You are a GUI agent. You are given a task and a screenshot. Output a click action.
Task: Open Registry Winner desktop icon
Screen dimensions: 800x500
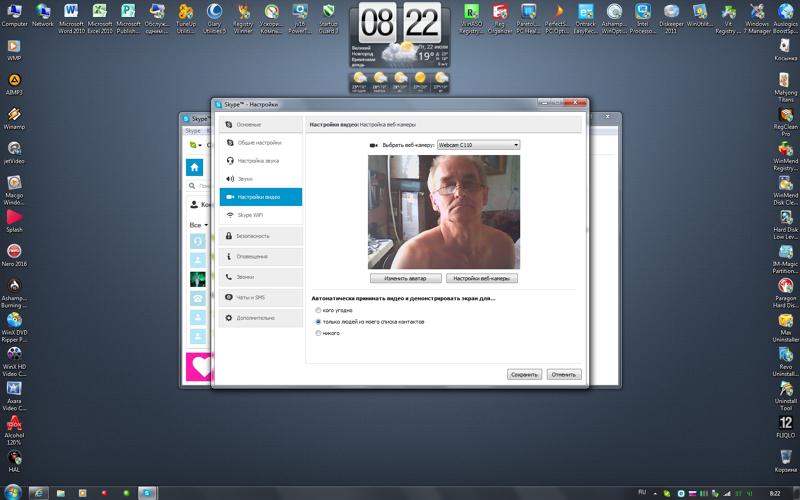(243, 18)
